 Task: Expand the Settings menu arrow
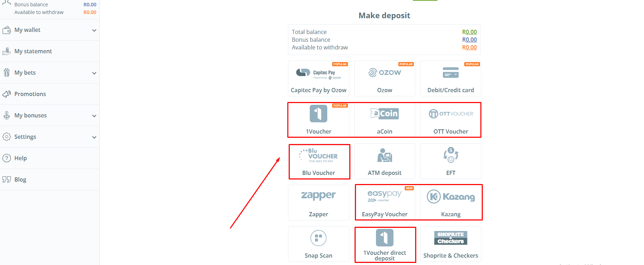tap(94, 137)
